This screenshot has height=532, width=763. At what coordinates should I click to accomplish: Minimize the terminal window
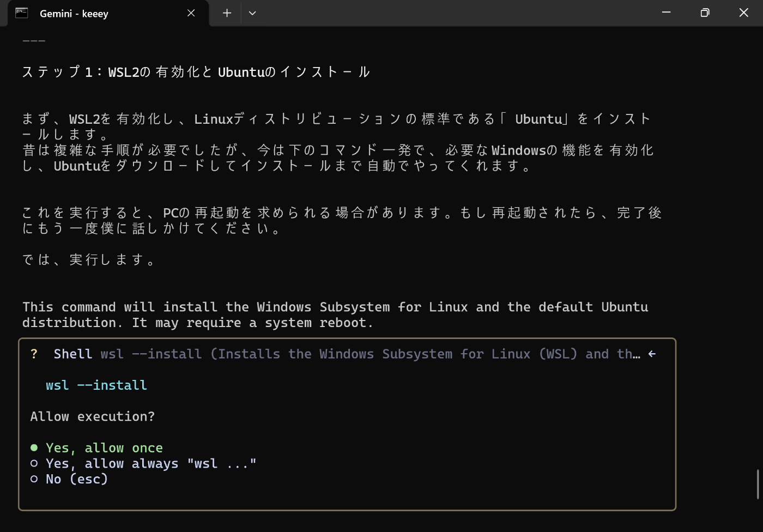click(666, 13)
